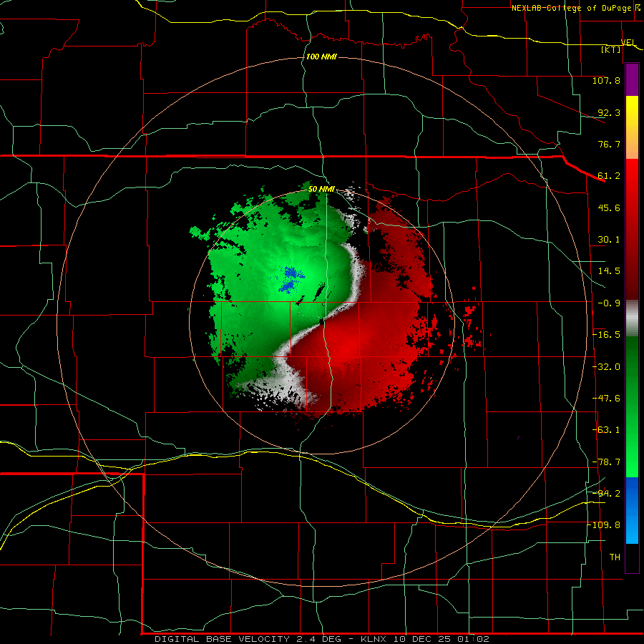Click the 61.2 scale label

[609, 176]
